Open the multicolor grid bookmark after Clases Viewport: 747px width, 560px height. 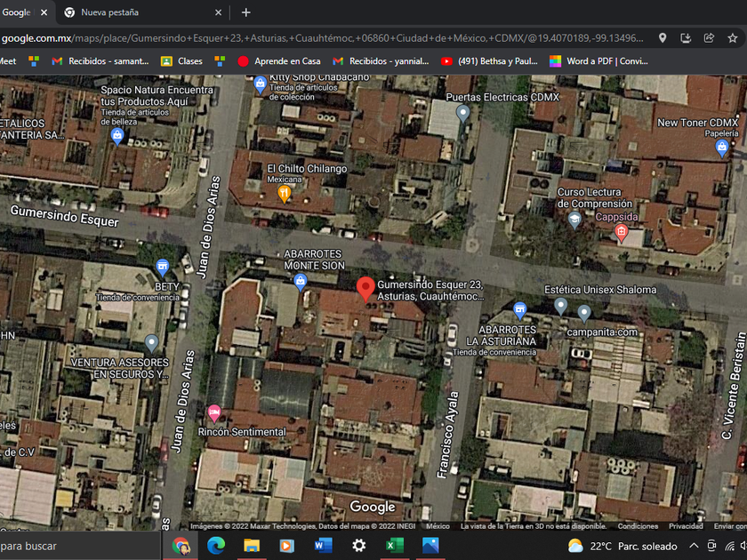click(220, 61)
